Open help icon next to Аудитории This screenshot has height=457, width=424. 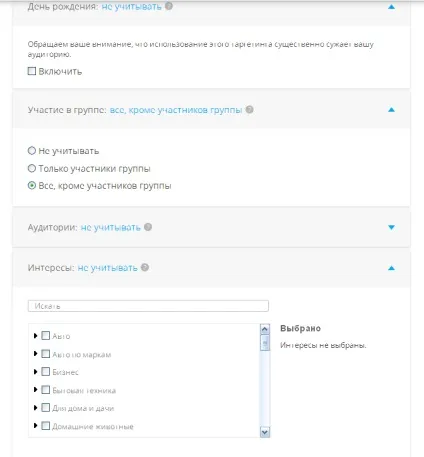[x=148, y=227]
